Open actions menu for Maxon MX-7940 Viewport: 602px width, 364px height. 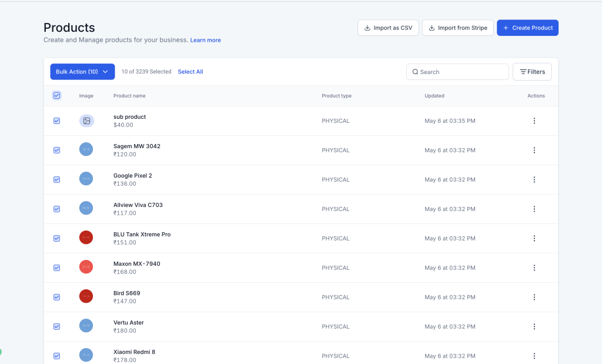click(534, 268)
